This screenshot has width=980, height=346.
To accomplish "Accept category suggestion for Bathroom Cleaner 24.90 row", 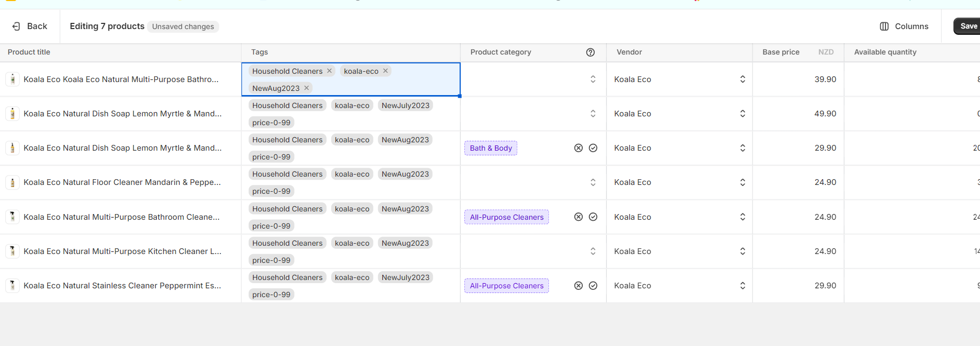I will [593, 217].
